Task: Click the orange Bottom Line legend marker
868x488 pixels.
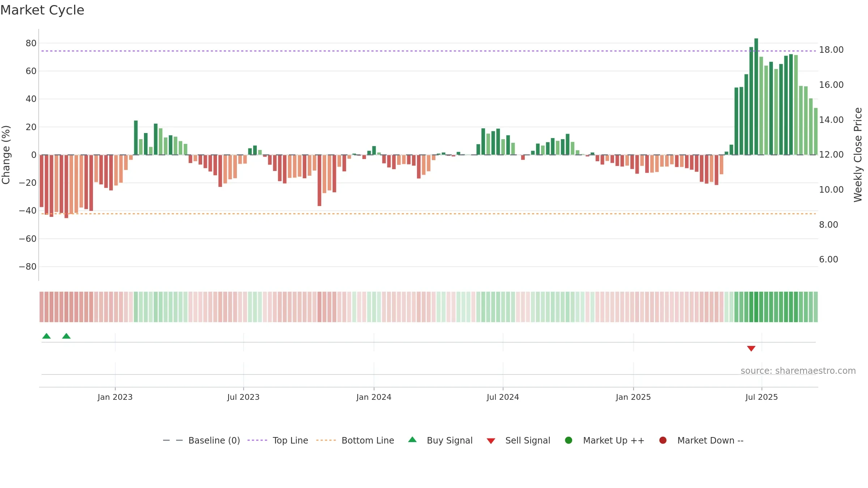Action: click(326, 440)
